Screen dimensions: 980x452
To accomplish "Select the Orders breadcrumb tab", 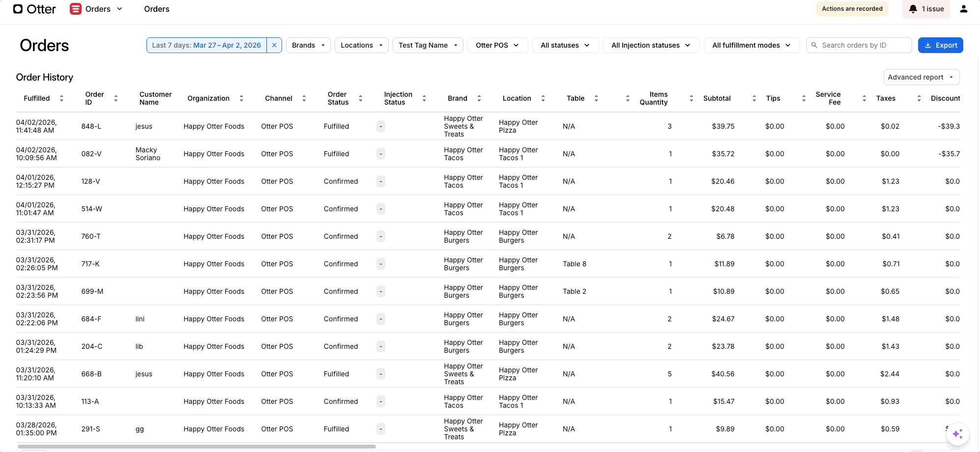I will pyautogui.click(x=156, y=9).
